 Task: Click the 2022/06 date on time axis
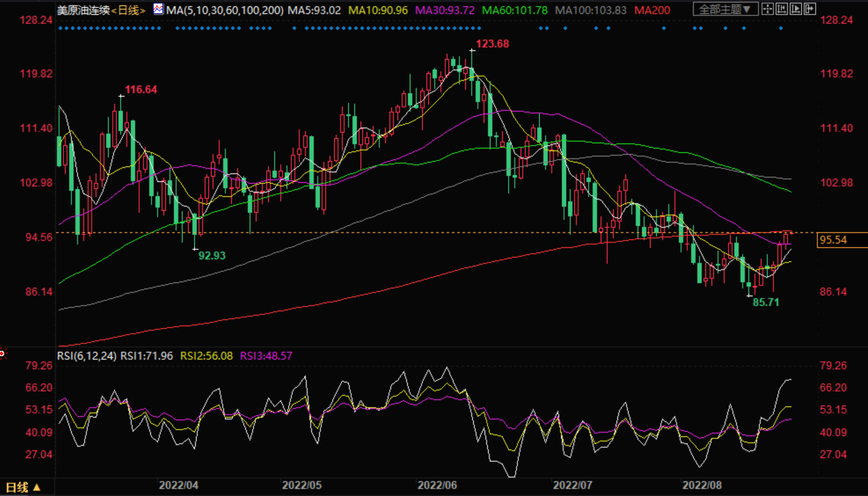[437, 485]
